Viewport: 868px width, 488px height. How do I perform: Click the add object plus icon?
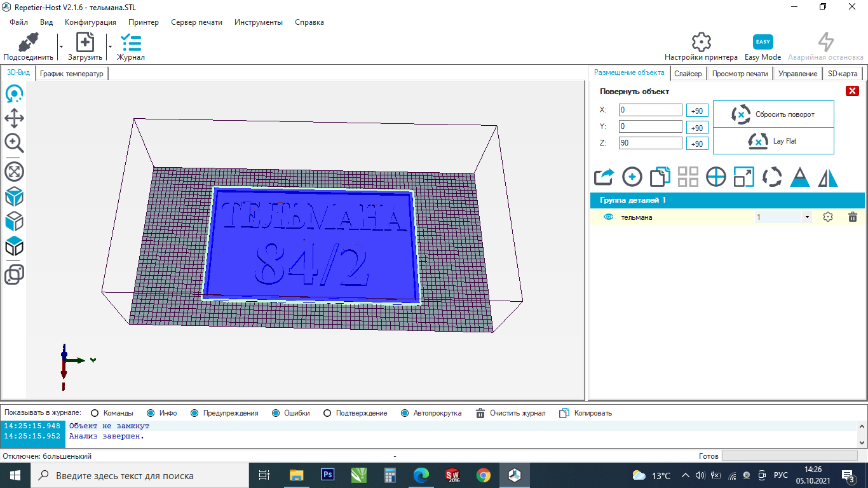click(632, 177)
